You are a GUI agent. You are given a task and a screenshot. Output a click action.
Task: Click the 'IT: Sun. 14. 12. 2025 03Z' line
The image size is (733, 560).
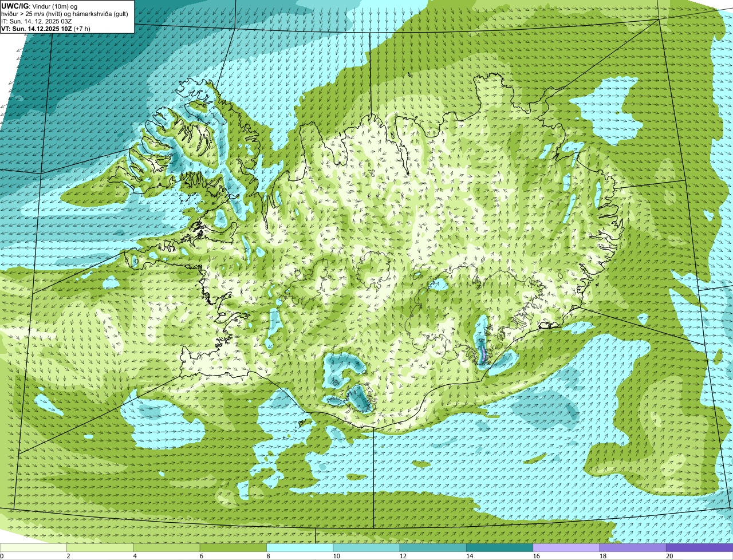point(37,21)
